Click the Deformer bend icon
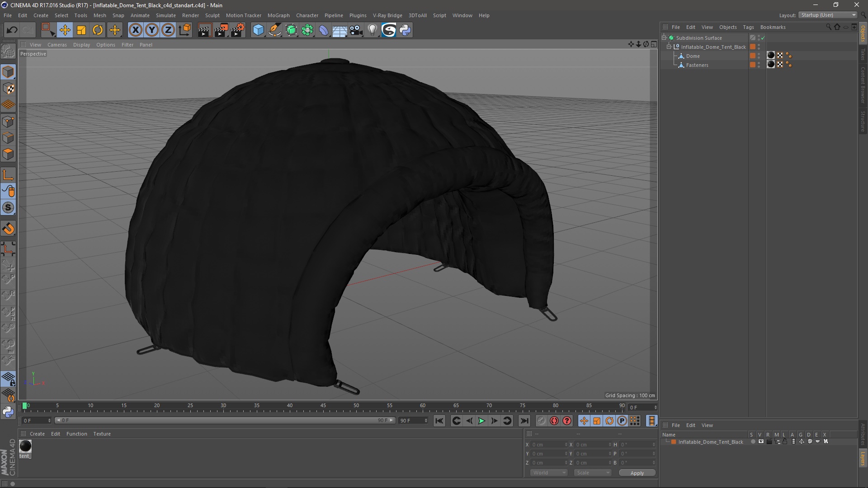This screenshot has width=868, height=488. click(x=324, y=30)
